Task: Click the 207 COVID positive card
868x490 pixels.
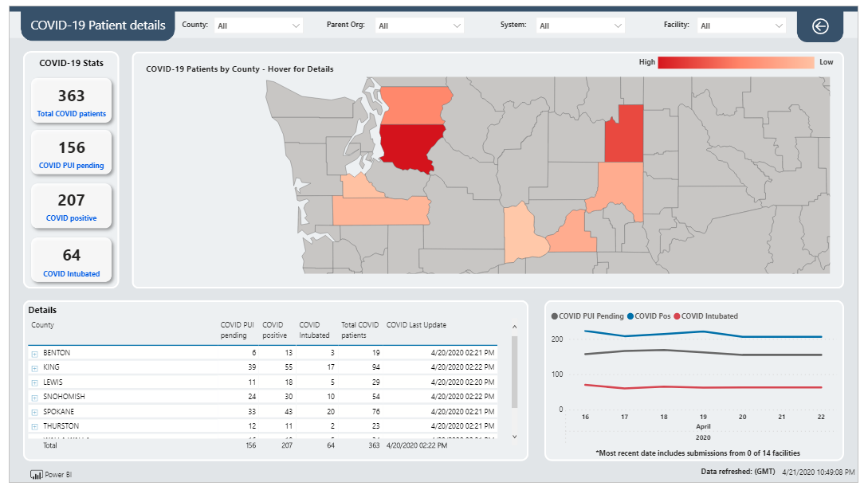Action: (x=72, y=206)
